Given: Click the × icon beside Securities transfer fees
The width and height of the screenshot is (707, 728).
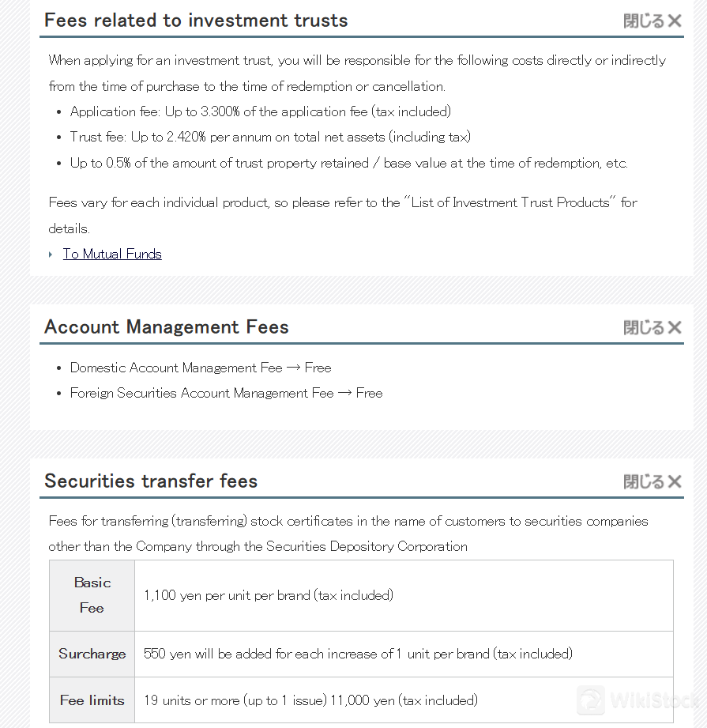Looking at the screenshot, I should point(675,481).
